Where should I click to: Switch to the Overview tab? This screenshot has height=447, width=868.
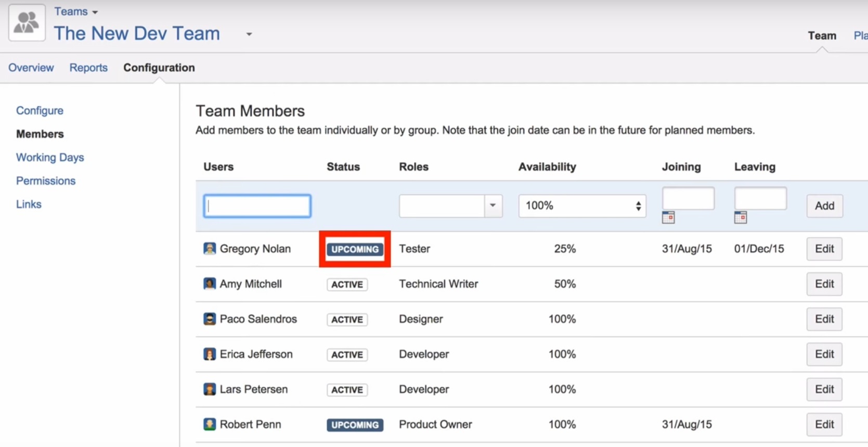tap(31, 68)
